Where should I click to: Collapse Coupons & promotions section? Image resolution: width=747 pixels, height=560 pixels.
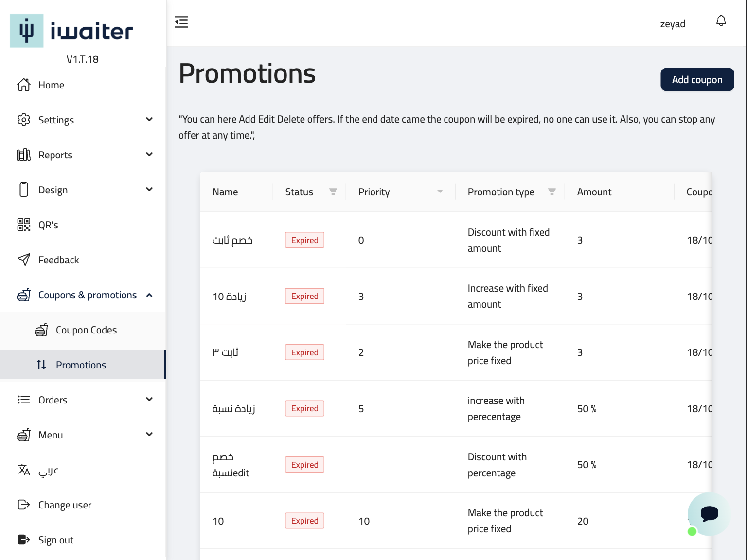click(x=149, y=295)
